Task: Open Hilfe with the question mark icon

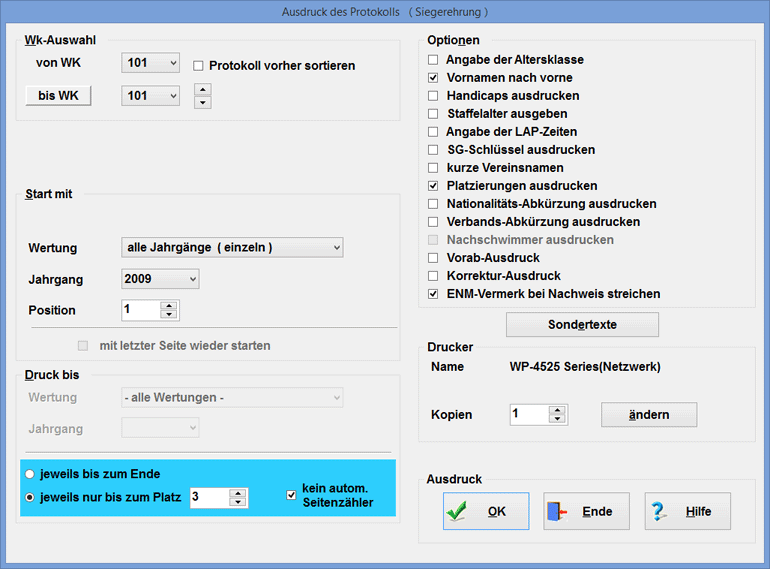Action: click(x=687, y=511)
